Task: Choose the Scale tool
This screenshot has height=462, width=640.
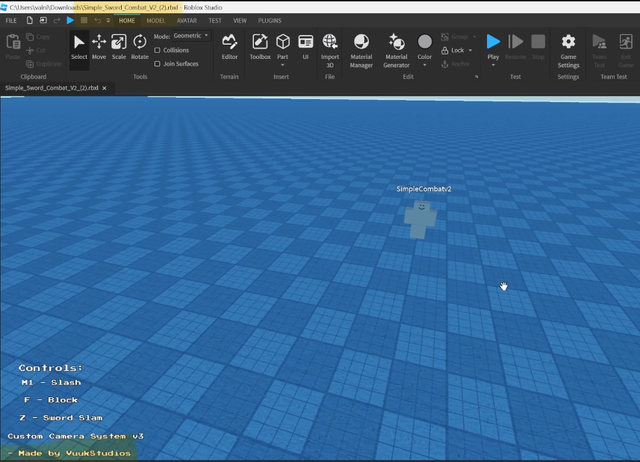Action: tap(119, 47)
